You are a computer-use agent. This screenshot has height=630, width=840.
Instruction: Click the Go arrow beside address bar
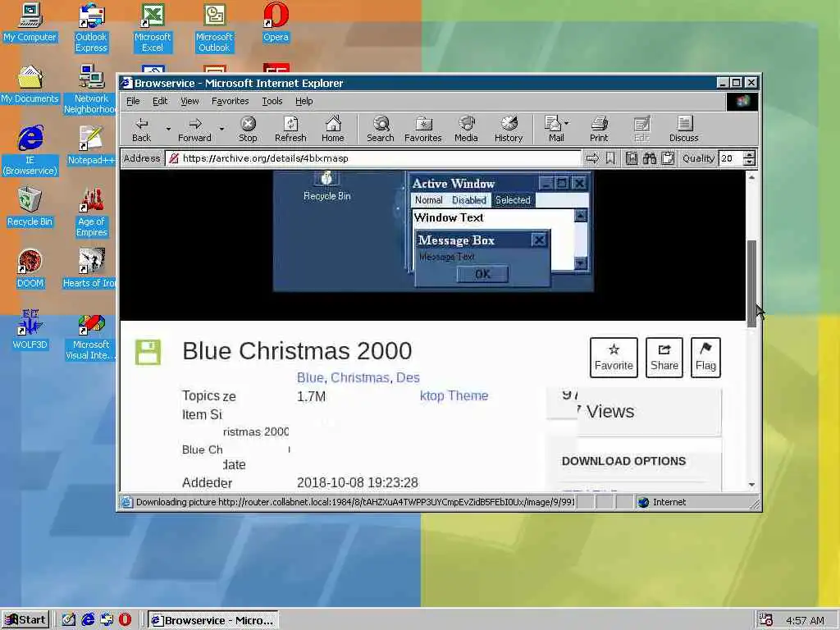pyautogui.click(x=592, y=158)
